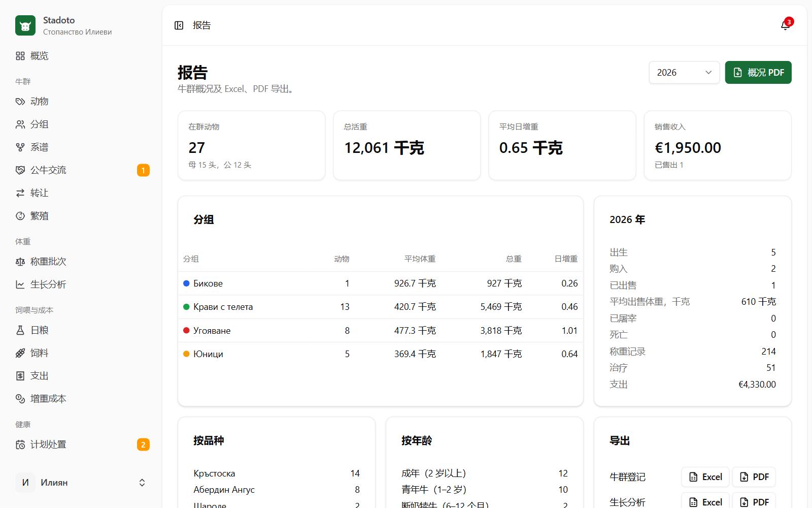Click the 系谱 tree icon
The height and width of the screenshot is (508, 812).
point(20,147)
